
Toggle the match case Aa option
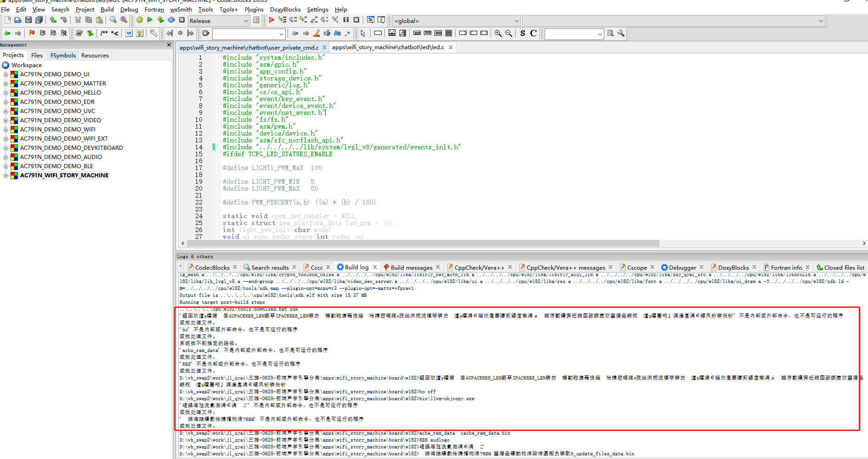point(338,33)
